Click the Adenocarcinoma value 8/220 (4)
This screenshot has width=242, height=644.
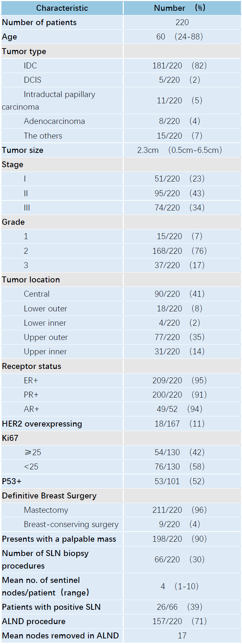point(180,121)
